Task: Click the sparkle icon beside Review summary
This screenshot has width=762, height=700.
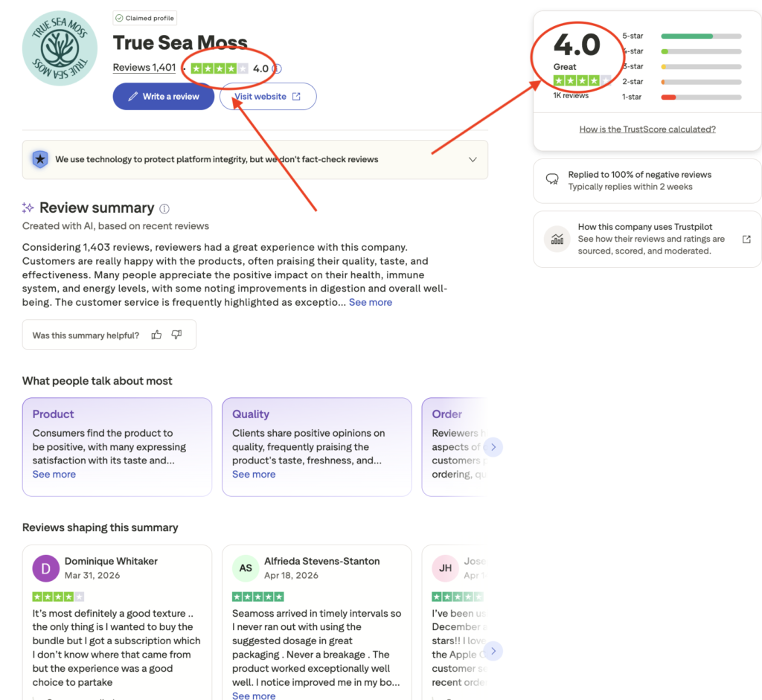Action: tap(28, 208)
